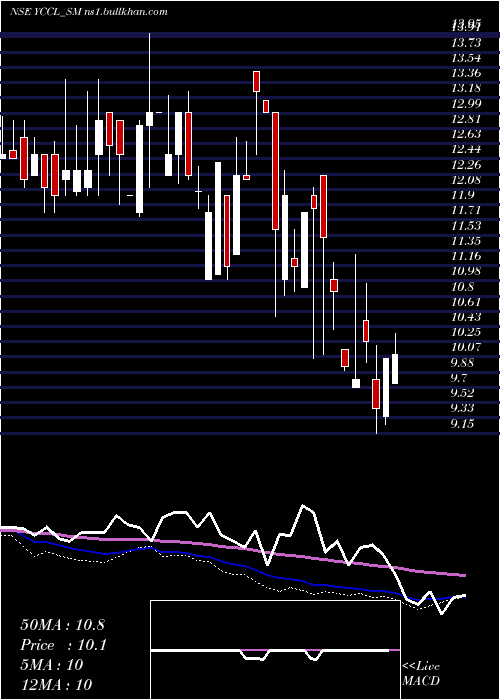Click the 12.44 price axis label

point(467,149)
